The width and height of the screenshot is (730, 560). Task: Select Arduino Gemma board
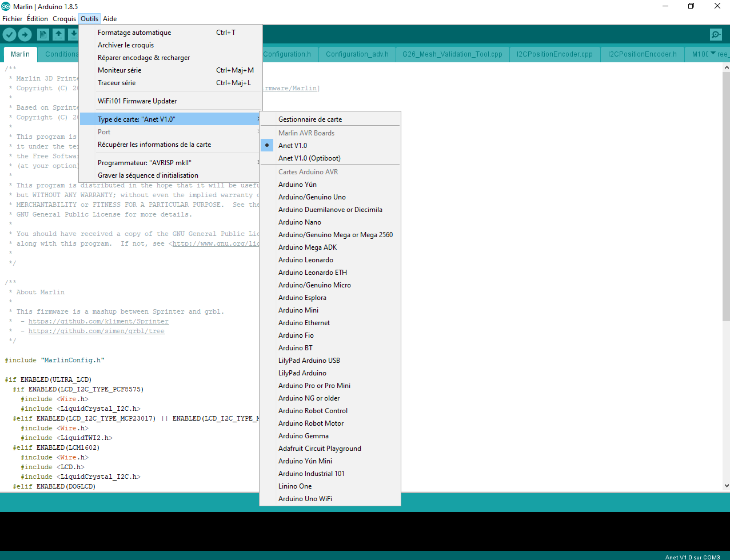click(330, 436)
